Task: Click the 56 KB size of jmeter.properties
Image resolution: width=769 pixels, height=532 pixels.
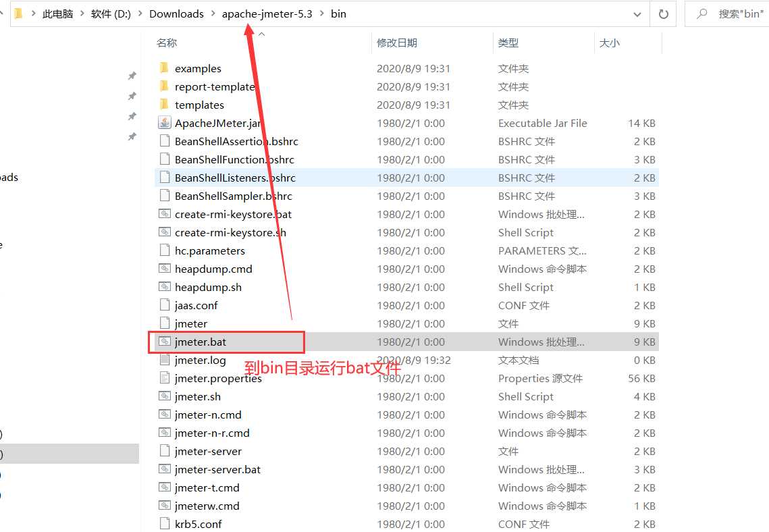Action: point(641,378)
